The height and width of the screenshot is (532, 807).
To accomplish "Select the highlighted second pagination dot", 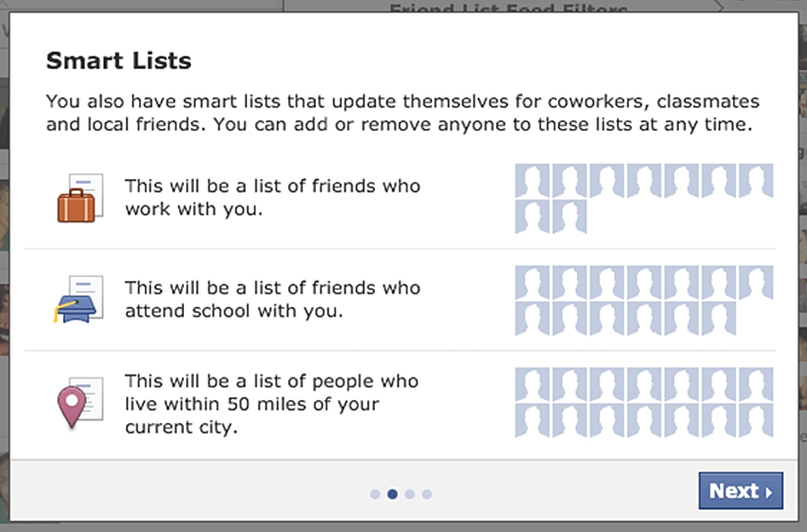I will 393,494.
